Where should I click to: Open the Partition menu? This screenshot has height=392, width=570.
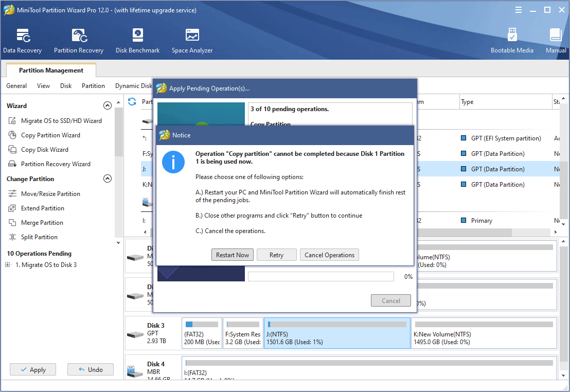coord(93,86)
